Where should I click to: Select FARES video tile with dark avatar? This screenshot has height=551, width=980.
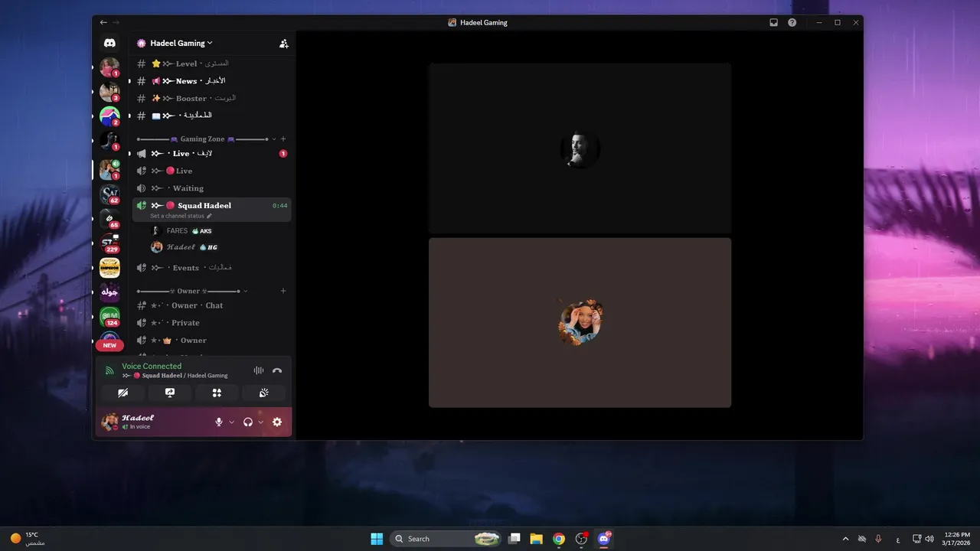580,148
